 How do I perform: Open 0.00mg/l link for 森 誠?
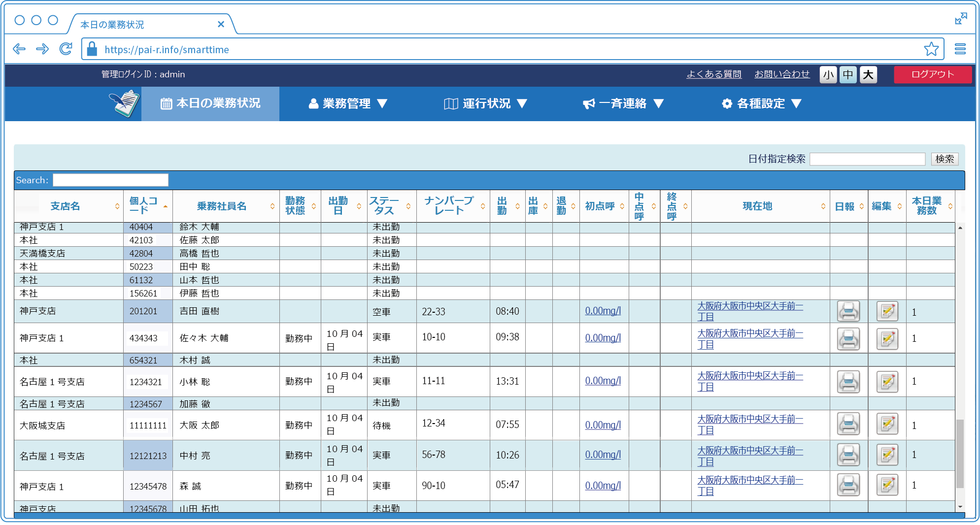603,486
